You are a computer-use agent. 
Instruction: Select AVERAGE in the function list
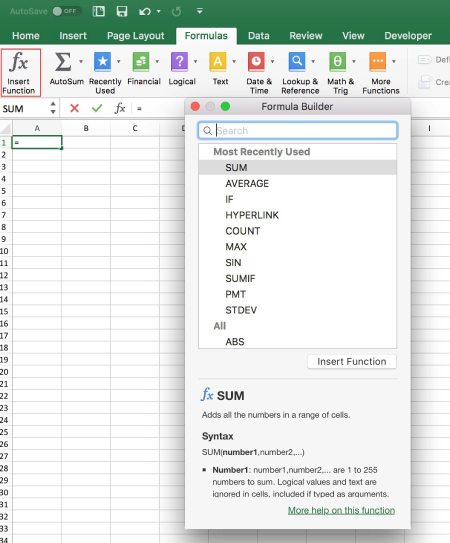tap(298, 184)
